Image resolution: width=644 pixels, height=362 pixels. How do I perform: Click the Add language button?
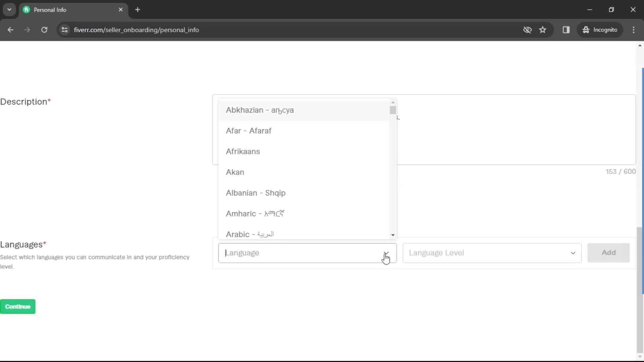[x=608, y=253]
